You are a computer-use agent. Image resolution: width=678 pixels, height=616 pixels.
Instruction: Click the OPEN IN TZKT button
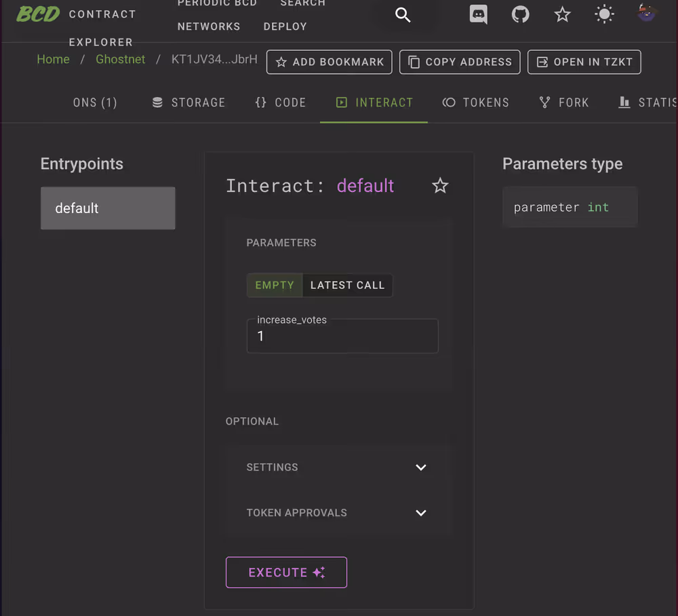click(584, 62)
